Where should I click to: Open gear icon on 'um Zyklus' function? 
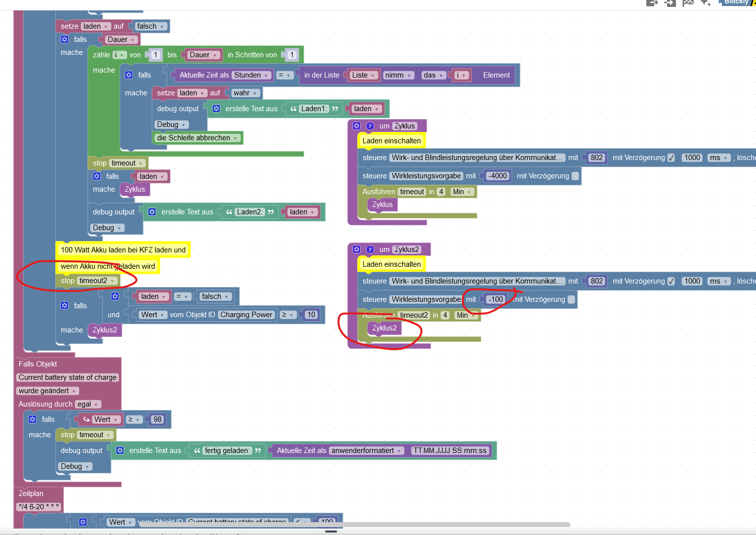[x=357, y=126]
